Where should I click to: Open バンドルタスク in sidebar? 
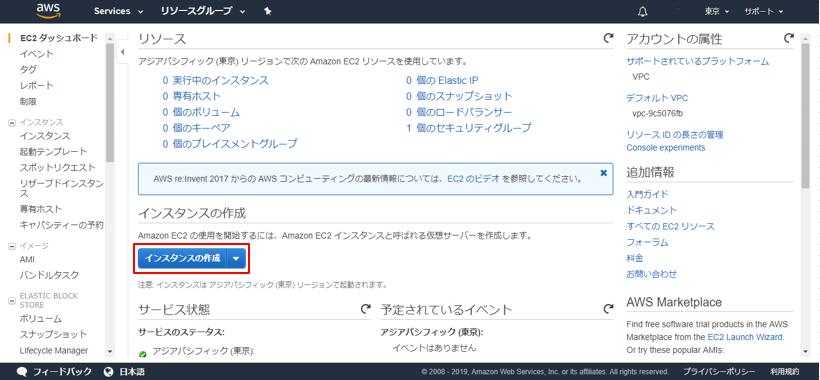49,275
